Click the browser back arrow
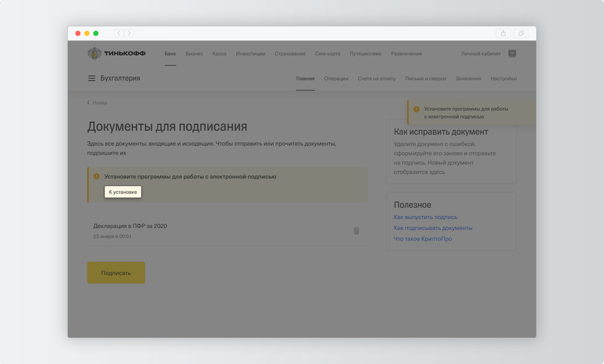 118,33
